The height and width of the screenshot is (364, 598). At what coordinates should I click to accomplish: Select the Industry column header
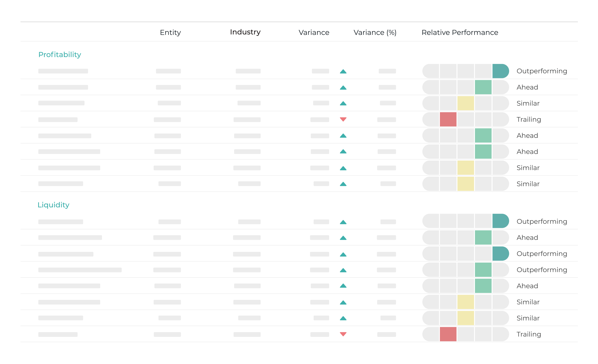pyautogui.click(x=245, y=32)
